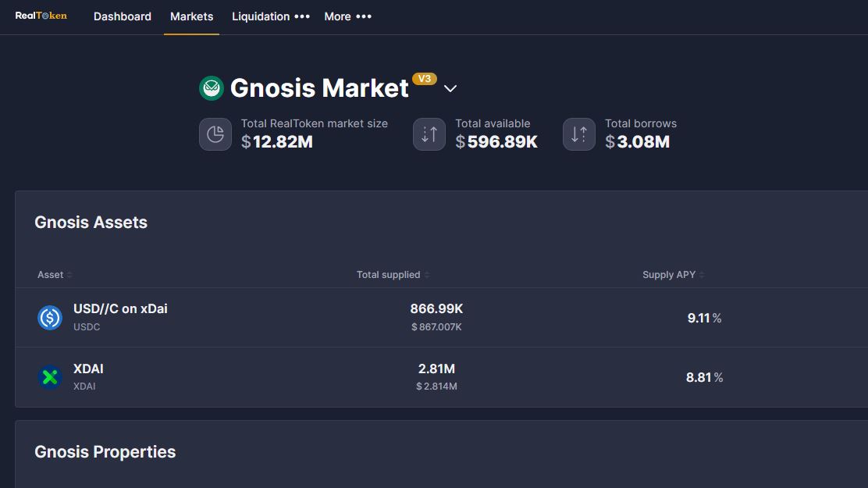Click the V3 version badge
Viewport: 868px width, 488px height.
425,79
